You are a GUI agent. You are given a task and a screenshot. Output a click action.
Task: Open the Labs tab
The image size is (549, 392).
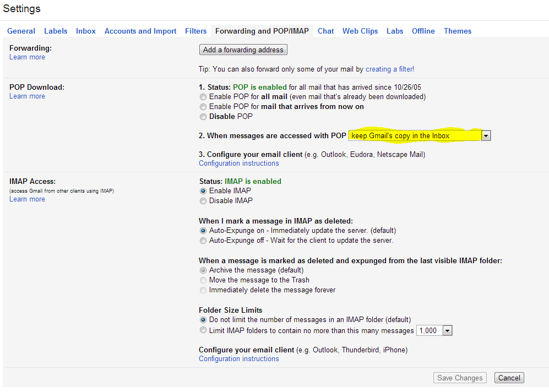(x=395, y=31)
